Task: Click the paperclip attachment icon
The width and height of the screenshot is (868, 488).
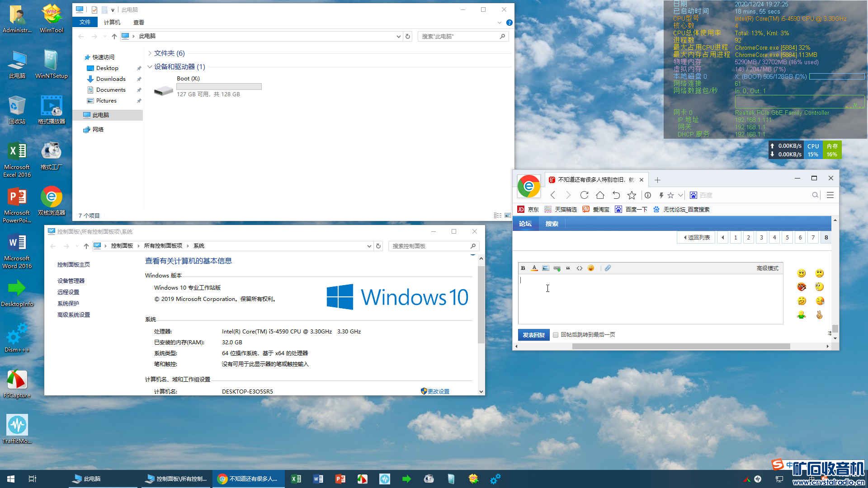Action: pos(608,268)
